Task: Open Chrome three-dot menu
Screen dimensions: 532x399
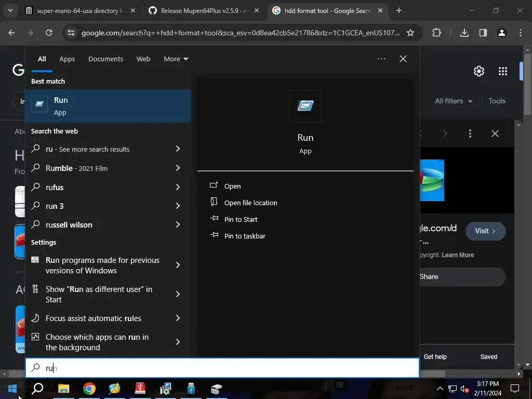Action: coord(520,33)
